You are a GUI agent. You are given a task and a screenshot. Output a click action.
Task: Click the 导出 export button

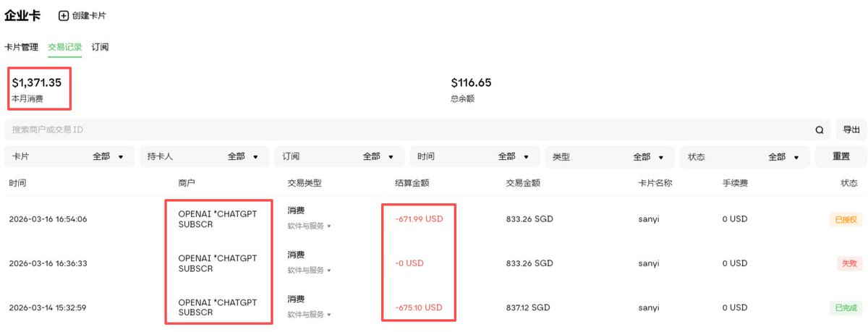pos(851,130)
